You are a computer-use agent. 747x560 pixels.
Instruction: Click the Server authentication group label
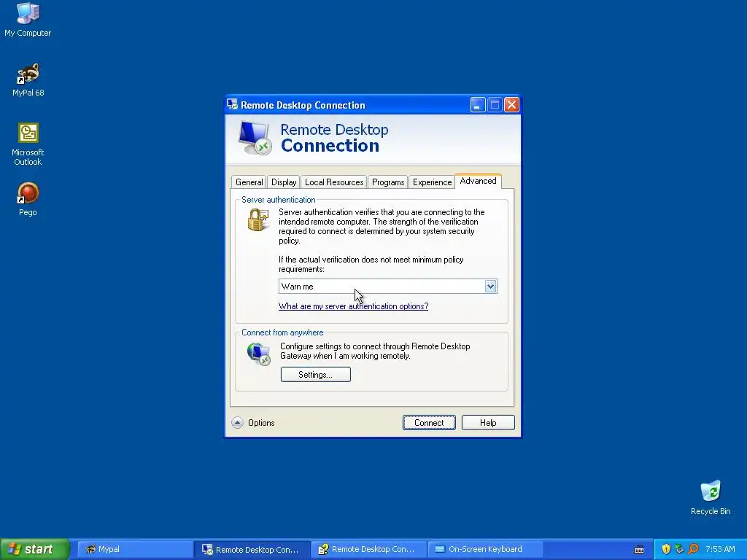coord(278,200)
